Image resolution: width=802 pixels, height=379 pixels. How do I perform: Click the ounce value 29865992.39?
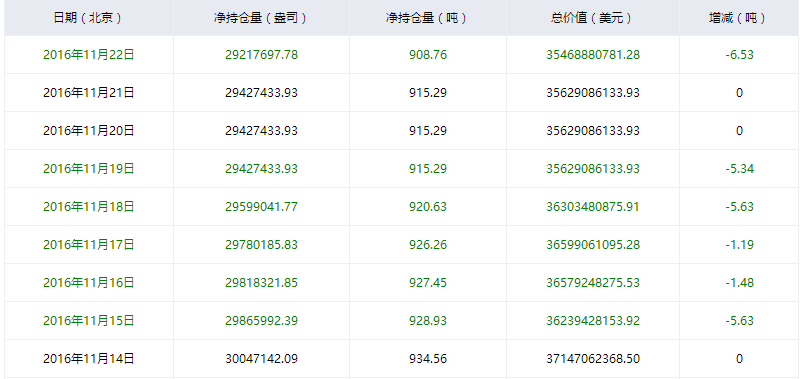tap(261, 321)
